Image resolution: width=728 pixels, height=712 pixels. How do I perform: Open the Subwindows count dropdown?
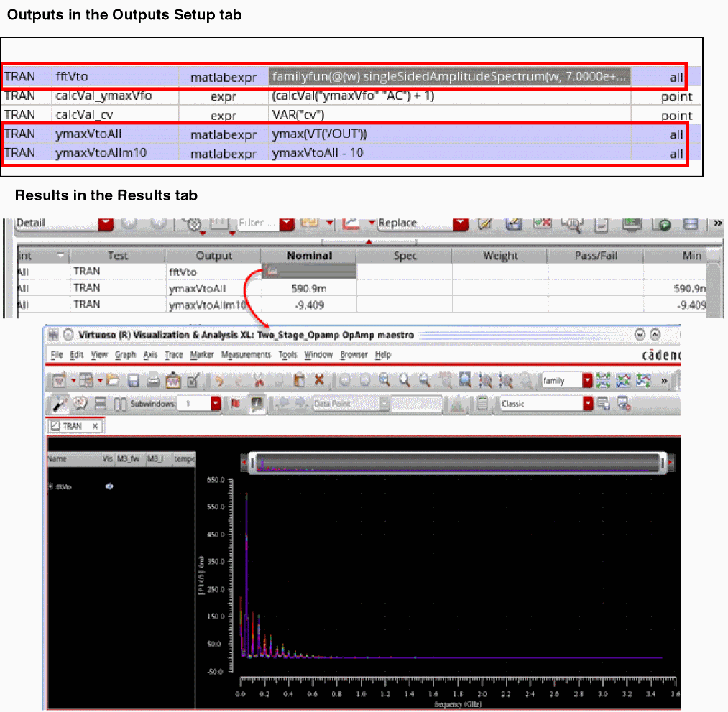pyautogui.click(x=215, y=404)
